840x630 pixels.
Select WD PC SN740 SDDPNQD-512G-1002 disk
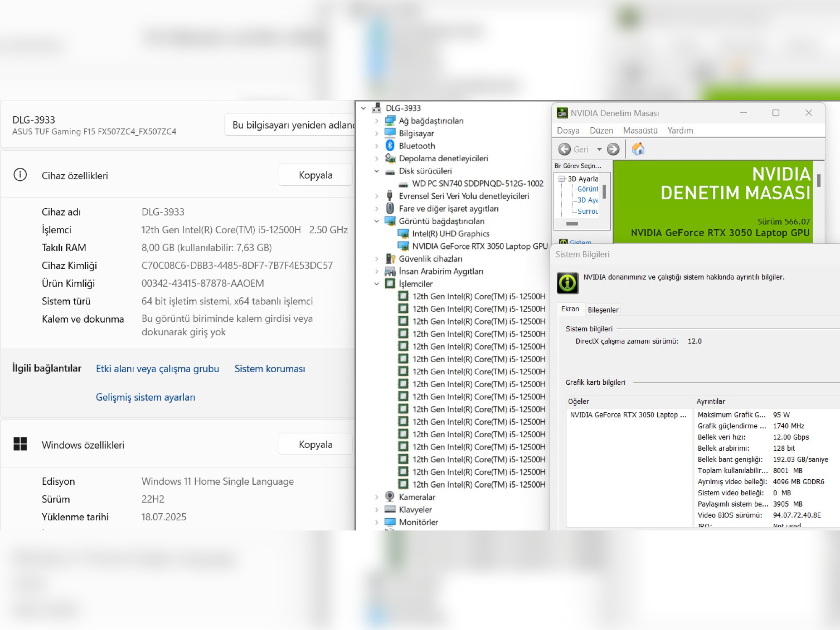pyautogui.click(x=478, y=184)
